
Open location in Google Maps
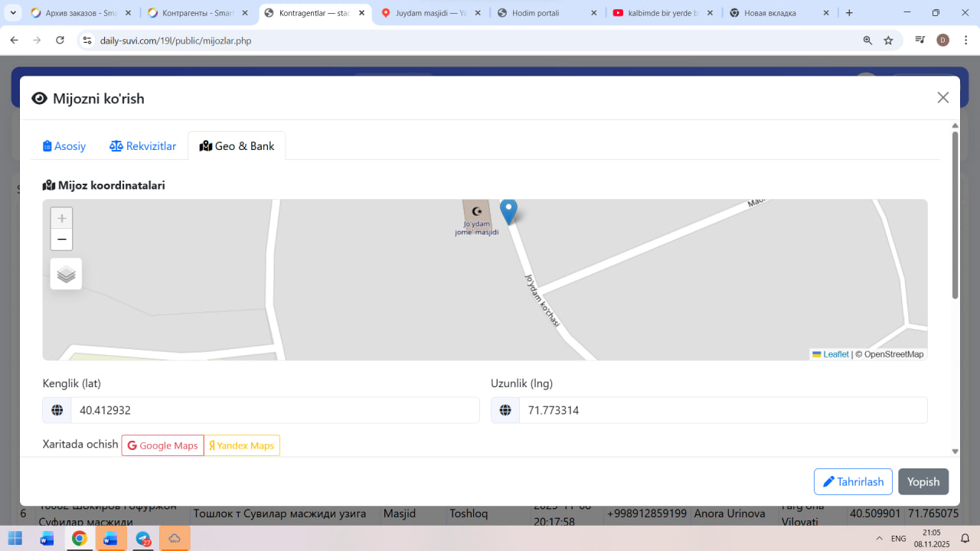pos(162,445)
